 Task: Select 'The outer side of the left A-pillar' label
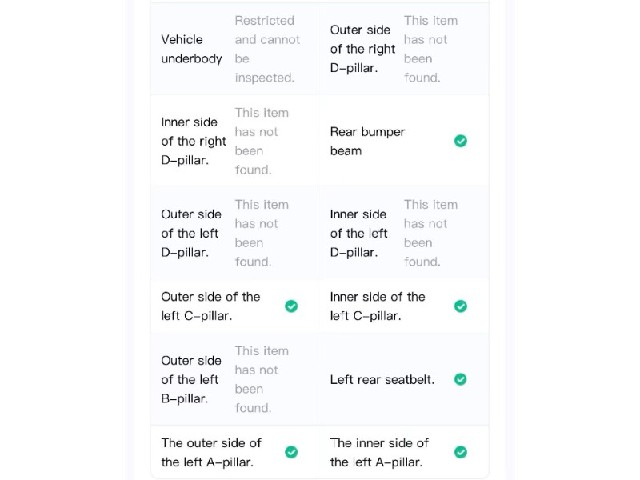[211, 452]
